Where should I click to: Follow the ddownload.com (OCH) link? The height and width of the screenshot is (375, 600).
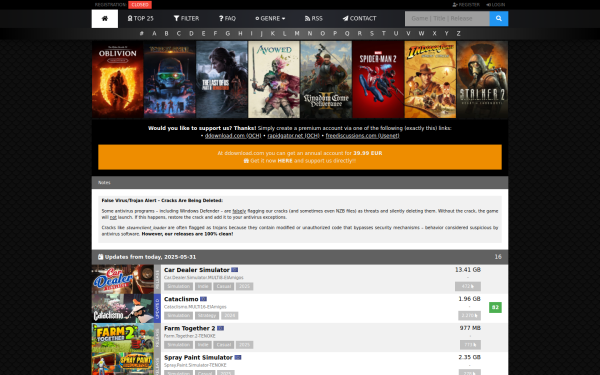pyautogui.click(x=233, y=136)
